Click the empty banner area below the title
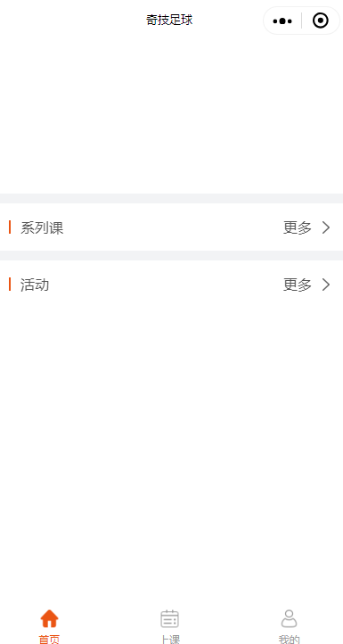This screenshot has height=644, width=343. click(x=171, y=117)
